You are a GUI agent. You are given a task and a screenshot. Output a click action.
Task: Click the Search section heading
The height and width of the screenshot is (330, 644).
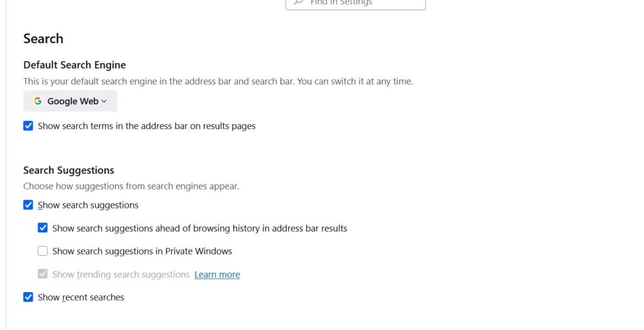[x=43, y=38]
